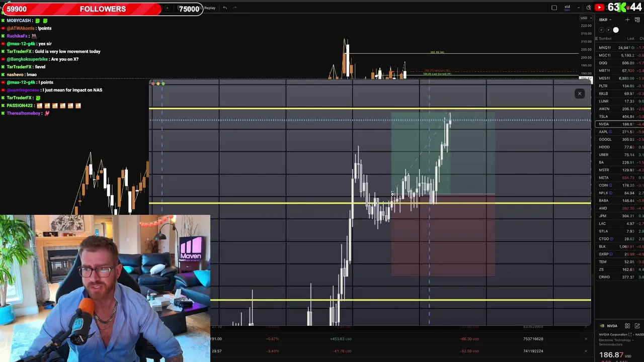Click the clock icon next to GXRP

pyautogui.click(x=612, y=254)
